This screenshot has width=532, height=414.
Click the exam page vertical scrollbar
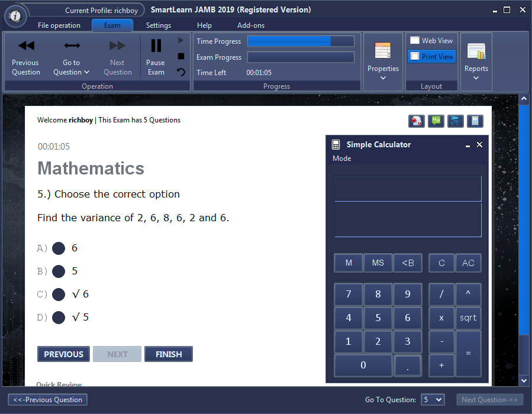524,219
